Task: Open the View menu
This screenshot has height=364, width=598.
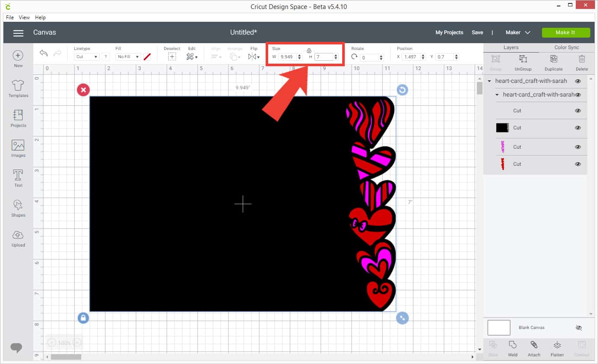Action: [x=24, y=18]
